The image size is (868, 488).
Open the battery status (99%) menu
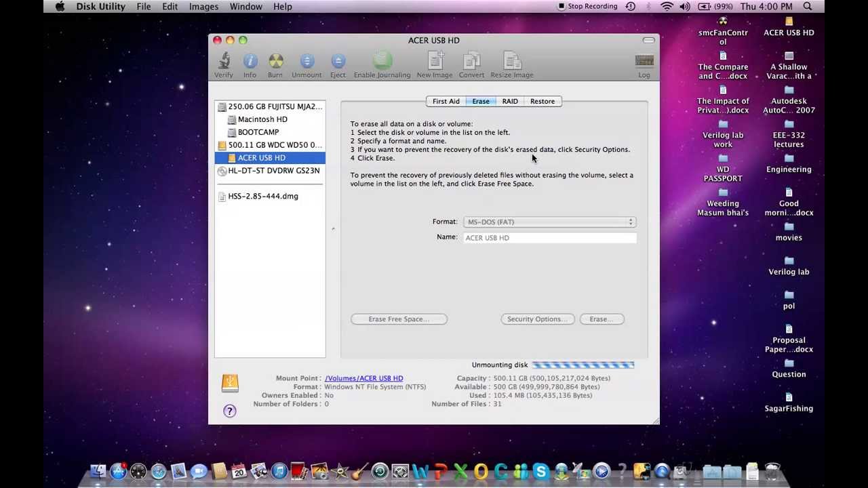coord(715,6)
